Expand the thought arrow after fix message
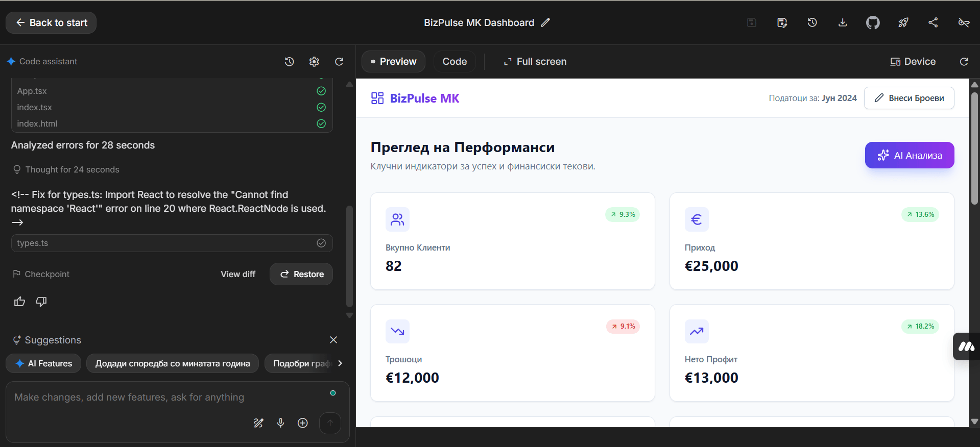The height and width of the screenshot is (447, 980). 17,222
